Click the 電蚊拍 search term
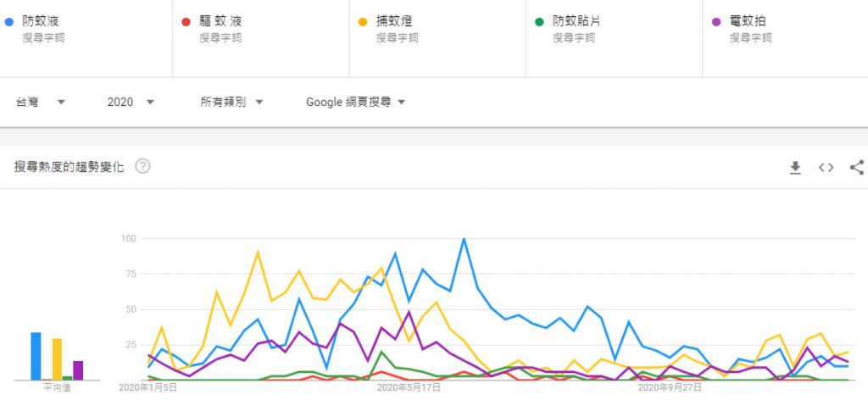 tap(748, 21)
